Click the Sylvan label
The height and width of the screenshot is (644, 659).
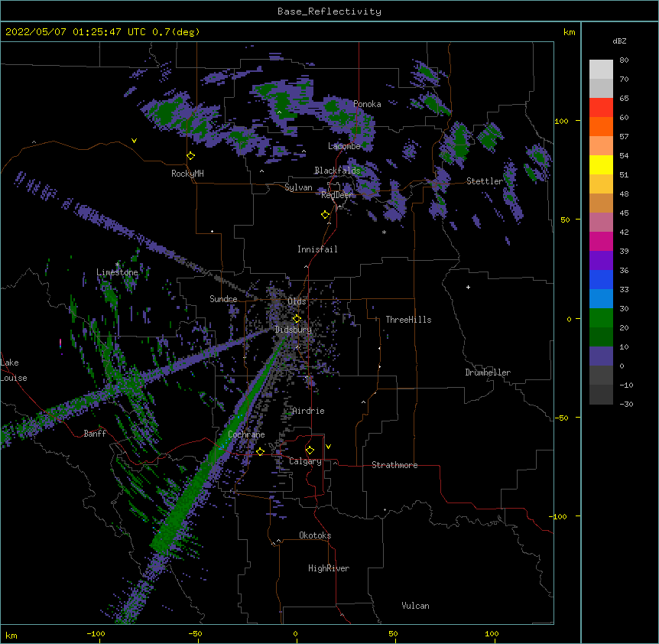coord(298,187)
